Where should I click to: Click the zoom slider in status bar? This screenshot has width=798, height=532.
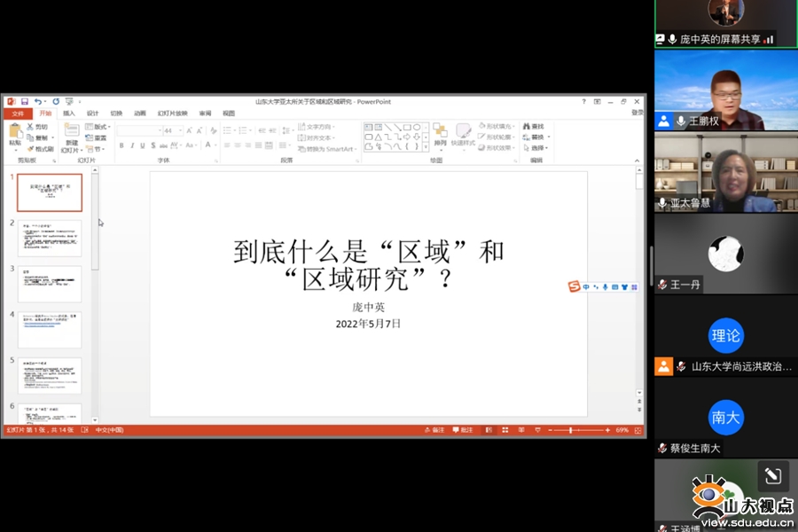[570, 430]
